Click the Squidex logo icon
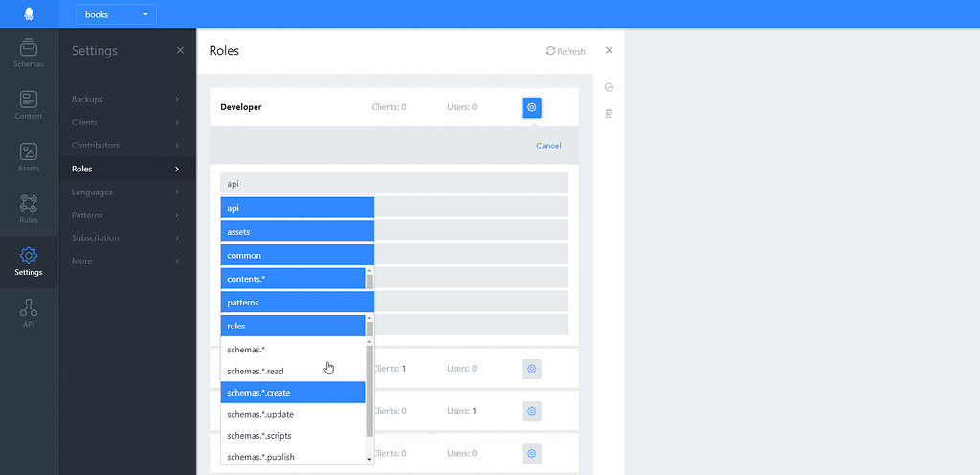Screen dimensions: 980x475 click(x=29, y=13)
